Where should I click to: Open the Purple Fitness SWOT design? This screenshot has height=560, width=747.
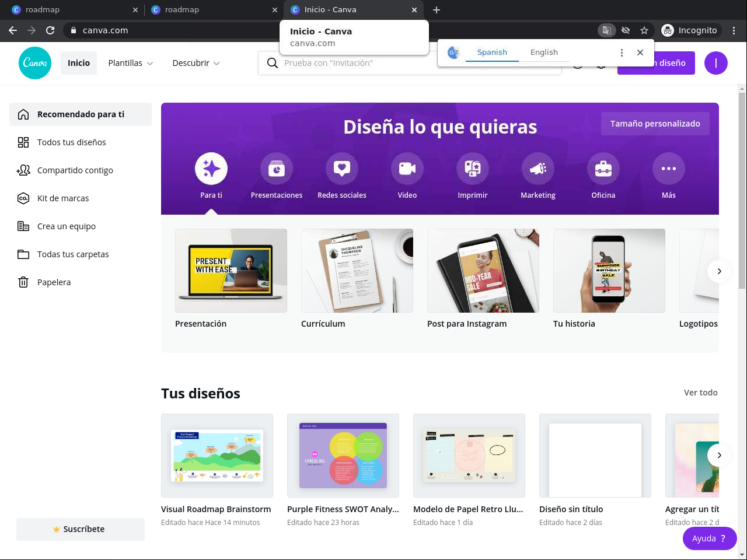(343, 456)
